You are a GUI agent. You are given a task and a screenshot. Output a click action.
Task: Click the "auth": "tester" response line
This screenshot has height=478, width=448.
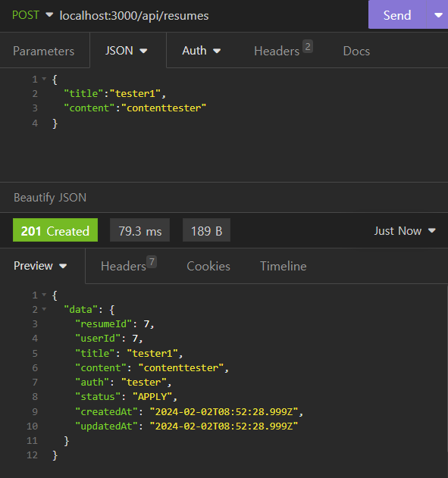pyautogui.click(x=124, y=383)
